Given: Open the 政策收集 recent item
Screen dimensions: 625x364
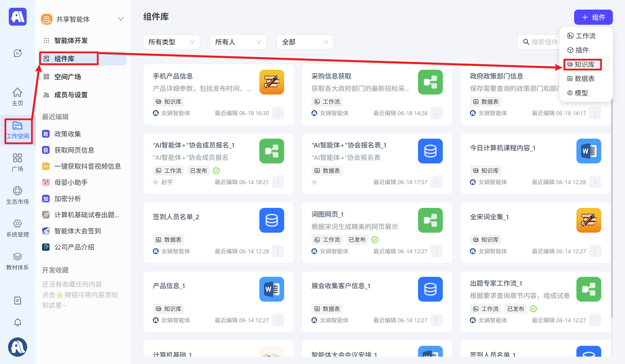Looking at the screenshot, I should (67, 134).
